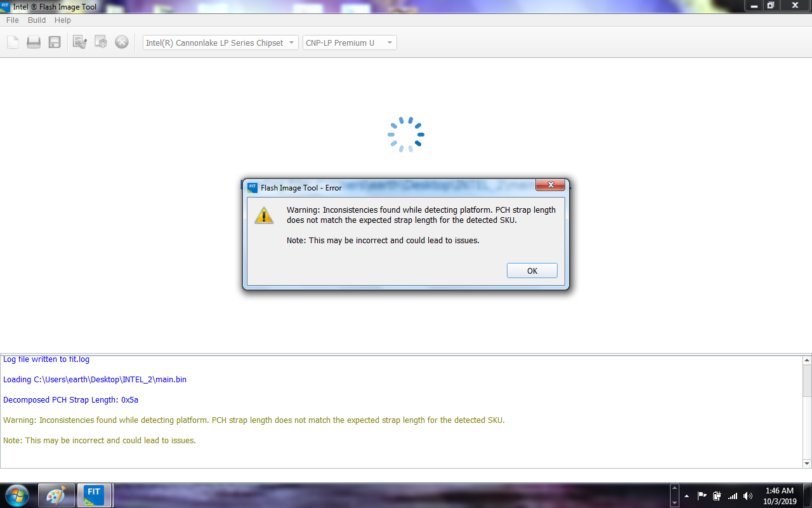The image size is (812, 508).
Task: Click the Action Center flag tray icon
Action: [702, 496]
